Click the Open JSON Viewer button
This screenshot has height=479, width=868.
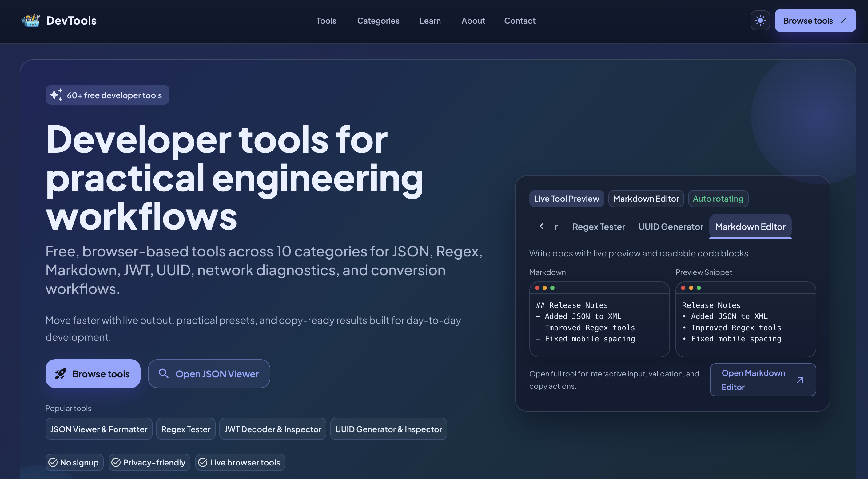209,374
